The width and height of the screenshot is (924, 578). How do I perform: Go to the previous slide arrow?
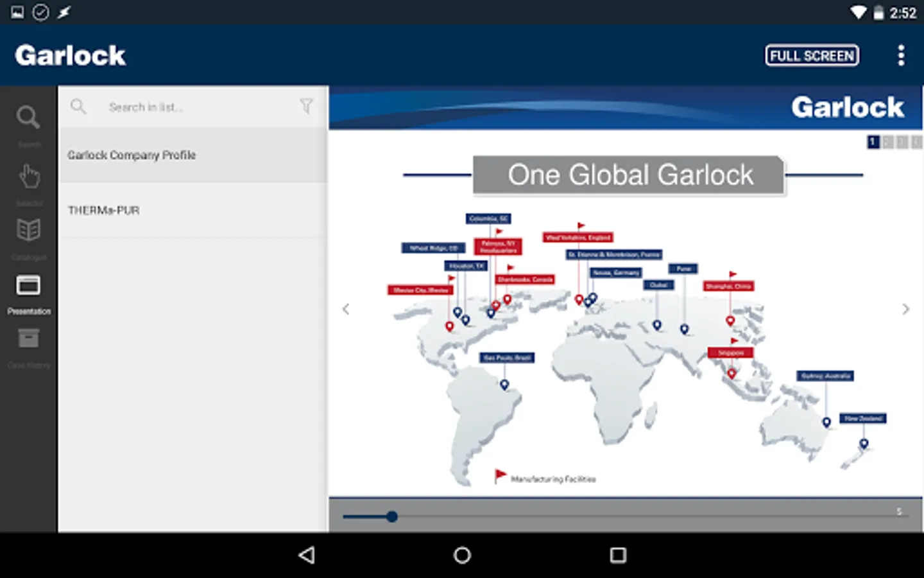(x=346, y=310)
